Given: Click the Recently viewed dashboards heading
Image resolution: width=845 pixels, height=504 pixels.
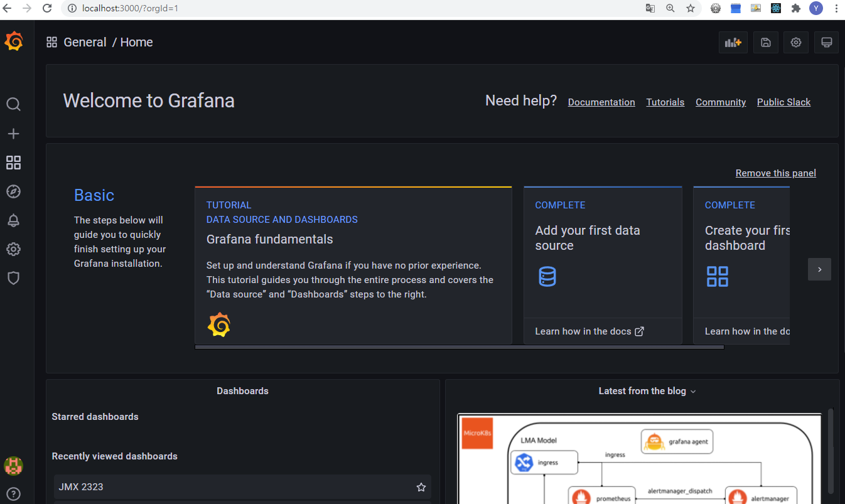Looking at the screenshot, I should click(x=114, y=456).
